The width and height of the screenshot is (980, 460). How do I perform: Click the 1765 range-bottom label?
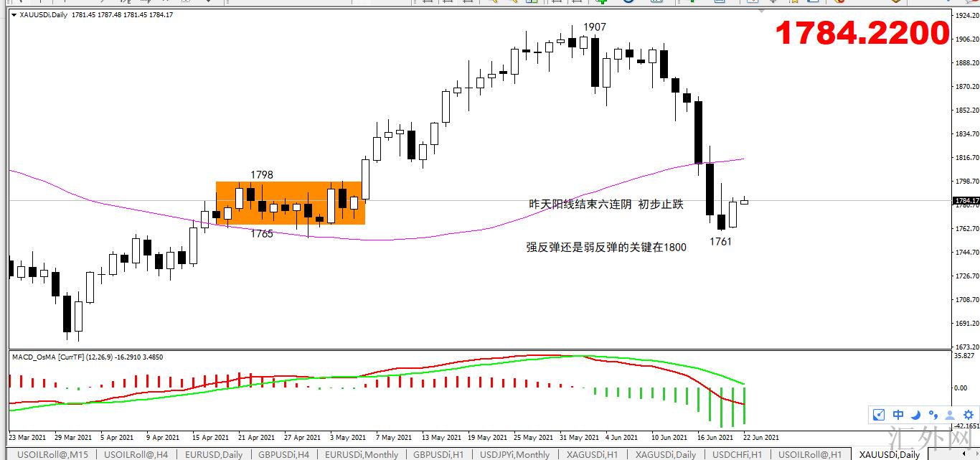[x=261, y=233]
